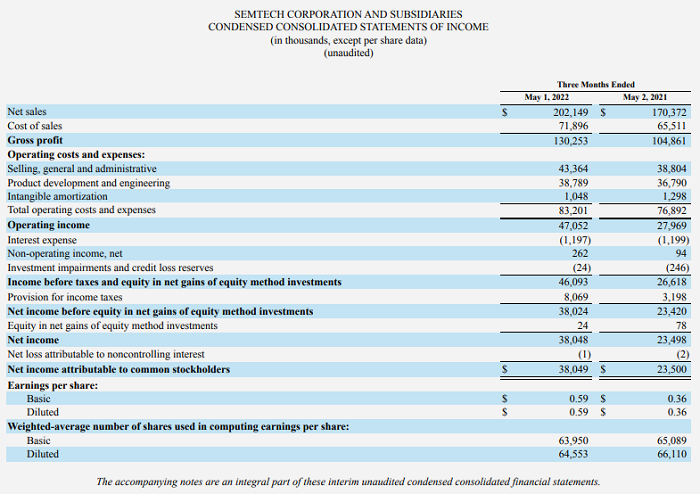Click the 8,069 income tax provision value

click(x=575, y=297)
